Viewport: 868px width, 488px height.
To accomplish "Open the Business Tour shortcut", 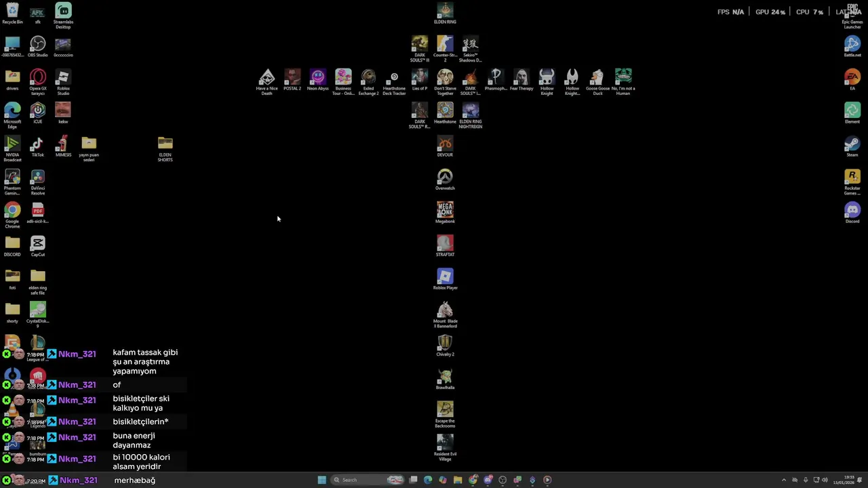I will 343,82.
